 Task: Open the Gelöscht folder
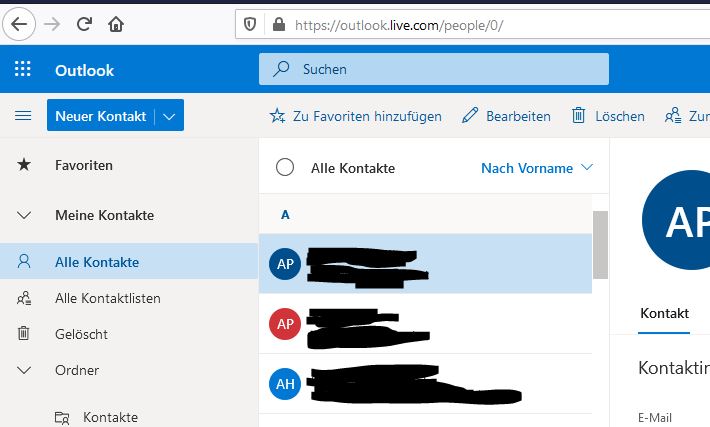(x=81, y=334)
